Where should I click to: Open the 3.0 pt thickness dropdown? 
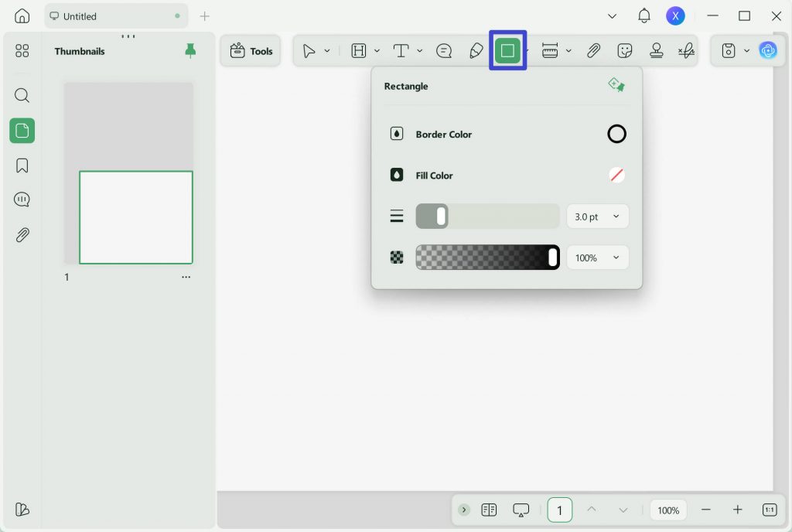pyautogui.click(x=598, y=217)
